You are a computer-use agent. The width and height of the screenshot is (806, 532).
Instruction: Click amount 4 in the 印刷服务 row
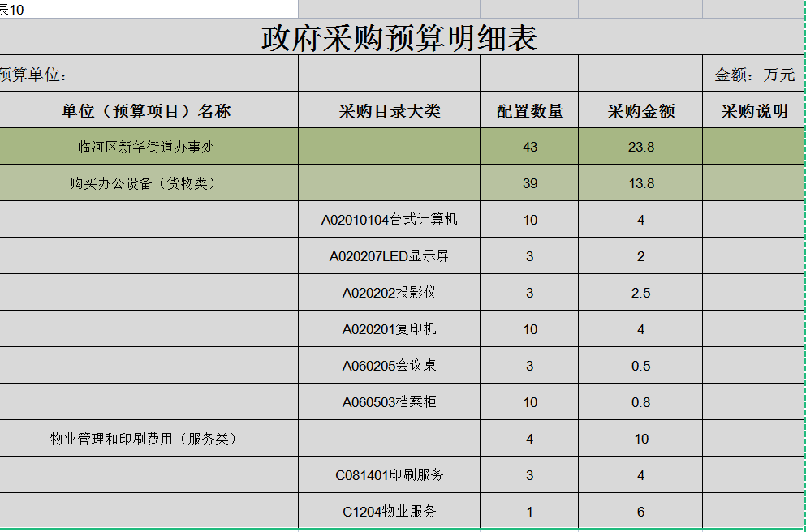pos(640,474)
